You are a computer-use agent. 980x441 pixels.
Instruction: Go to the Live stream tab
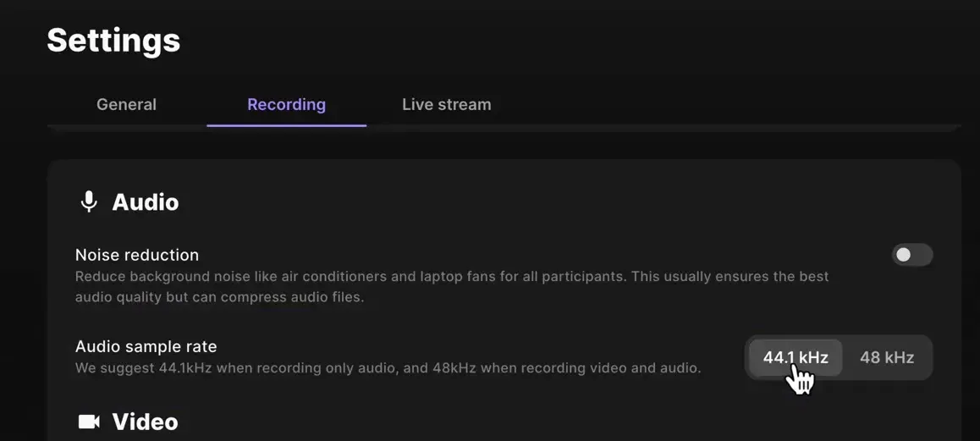(446, 105)
